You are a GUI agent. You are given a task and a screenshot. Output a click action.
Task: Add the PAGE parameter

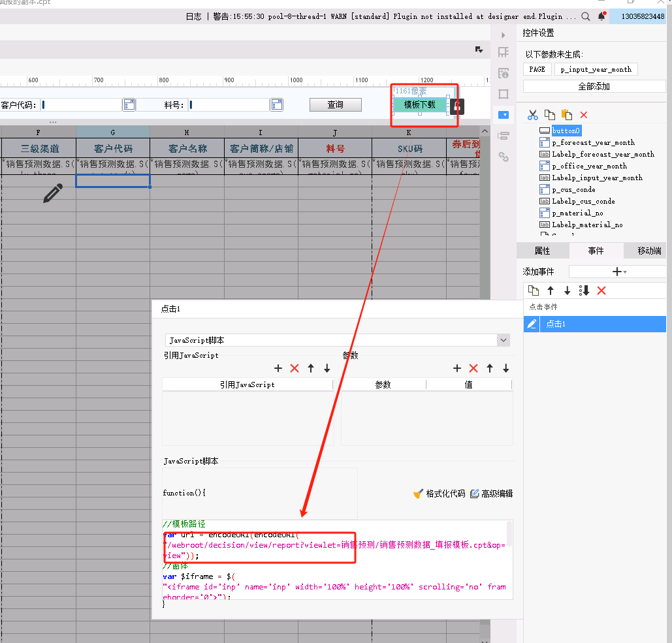click(537, 69)
